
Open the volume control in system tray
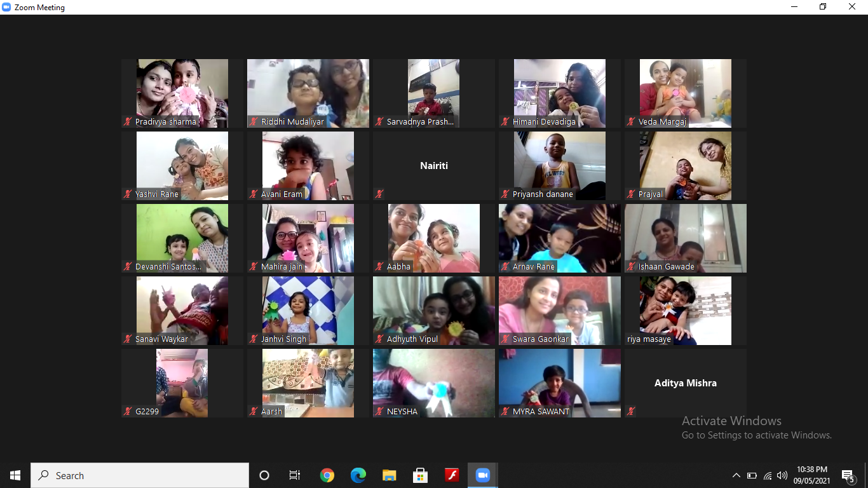(782, 475)
